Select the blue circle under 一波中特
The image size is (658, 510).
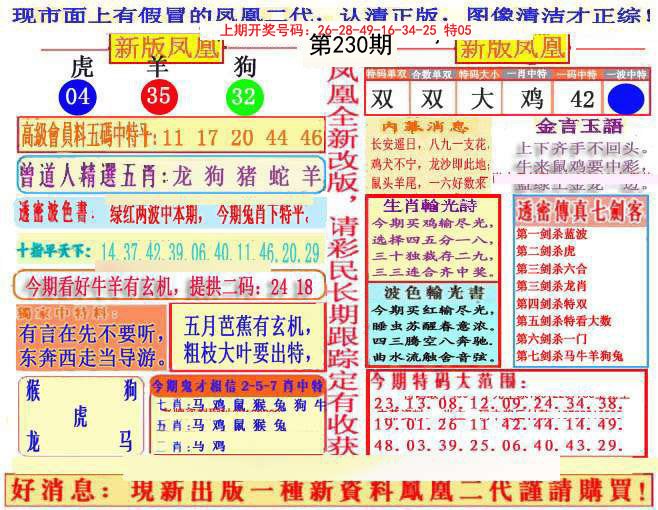click(x=626, y=99)
